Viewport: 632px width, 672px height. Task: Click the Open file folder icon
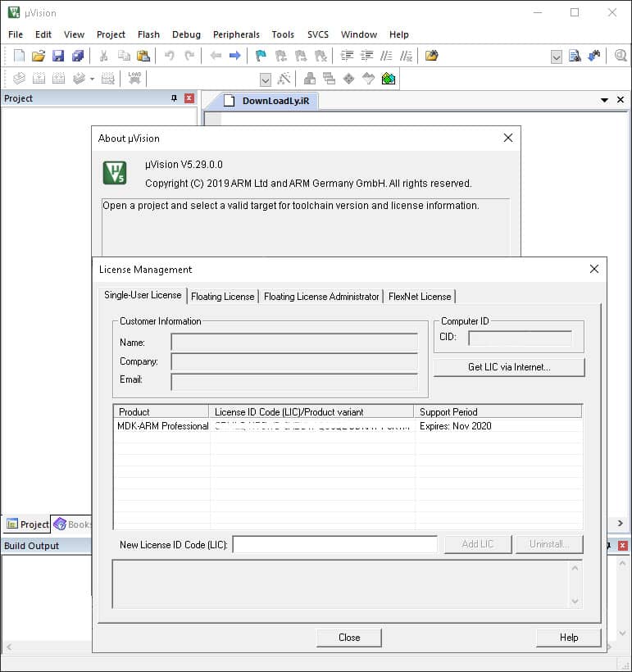click(x=39, y=56)
